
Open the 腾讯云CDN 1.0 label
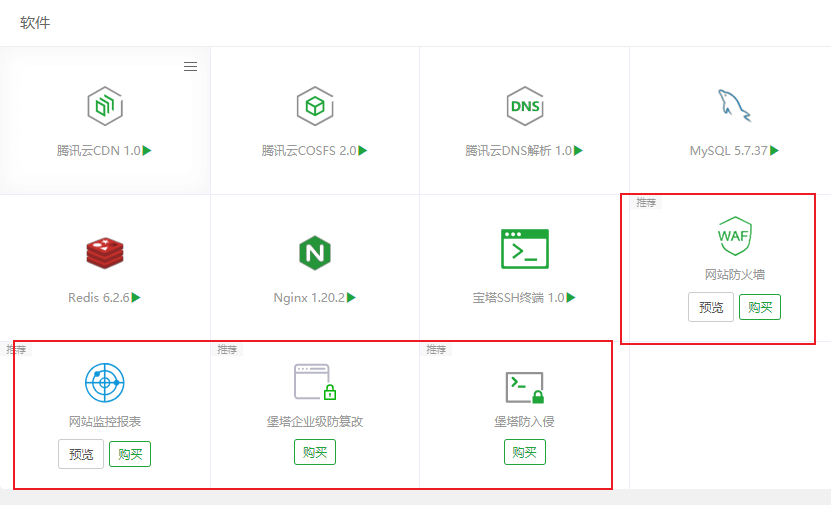[x=99, y=150]
